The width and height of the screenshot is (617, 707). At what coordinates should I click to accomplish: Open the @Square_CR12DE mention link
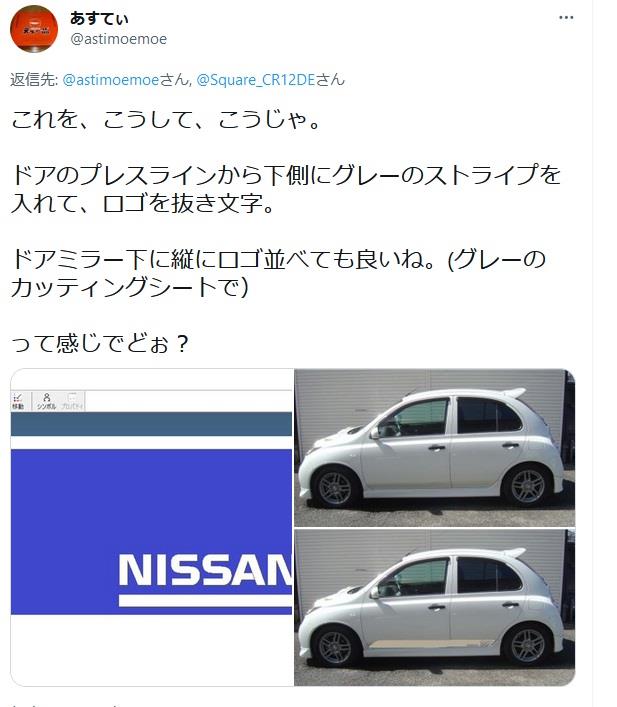[255, 80]
